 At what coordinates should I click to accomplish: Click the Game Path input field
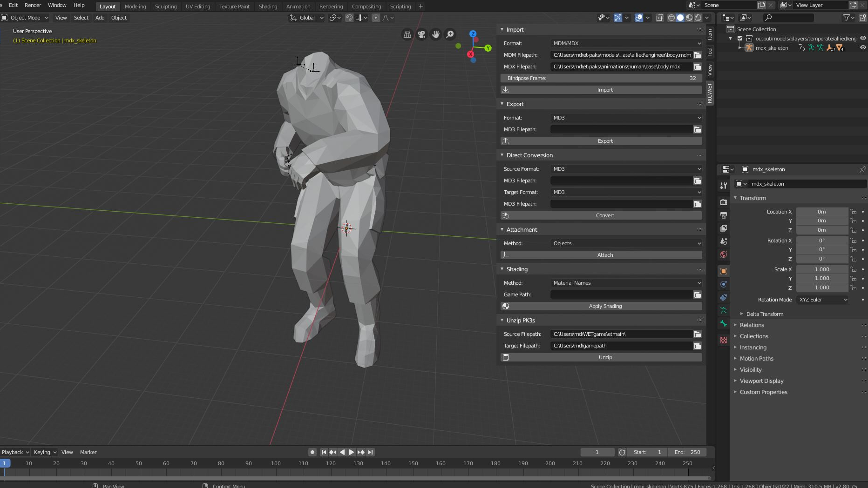(x=621, y=294)
